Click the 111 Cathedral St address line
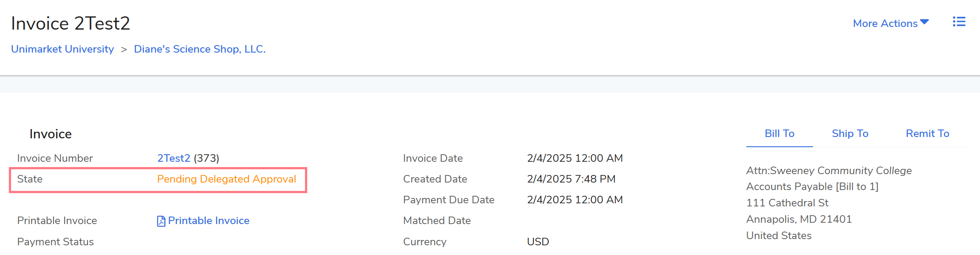 tap(787, 203)
